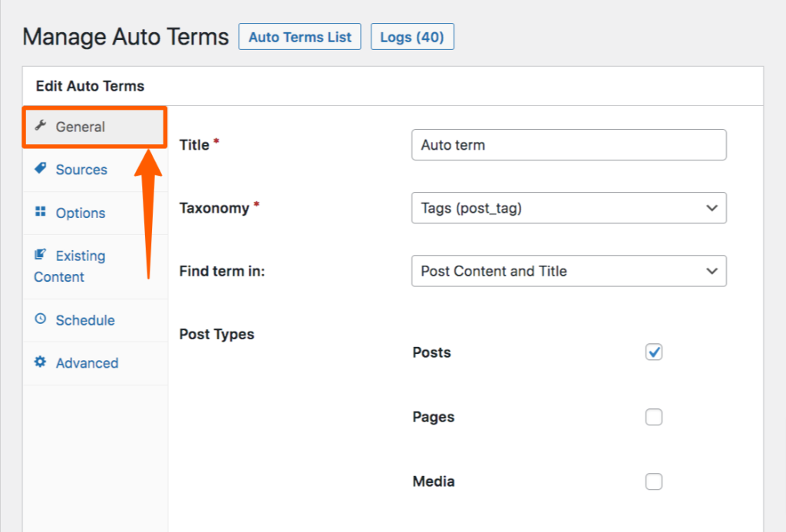Enable the Pages post type checkbox
Screen dimensions: 786x532
pos(654,417)
